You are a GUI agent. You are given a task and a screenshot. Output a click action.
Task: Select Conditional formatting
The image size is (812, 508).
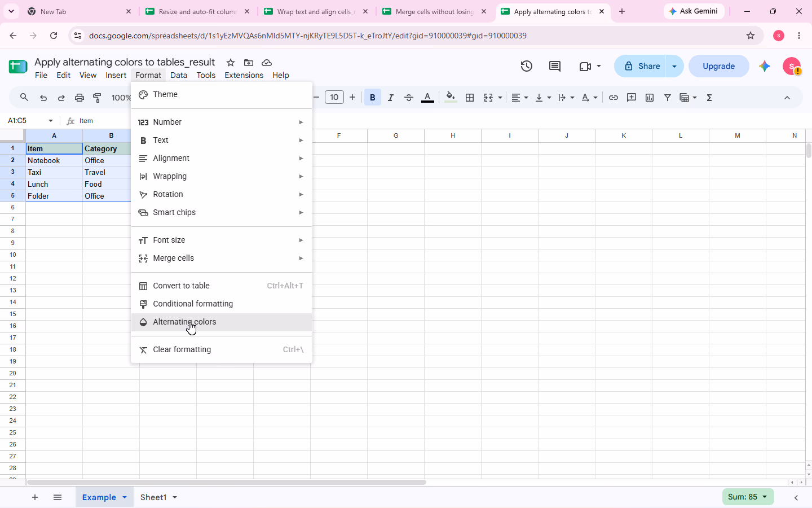(x=222, y=304)
